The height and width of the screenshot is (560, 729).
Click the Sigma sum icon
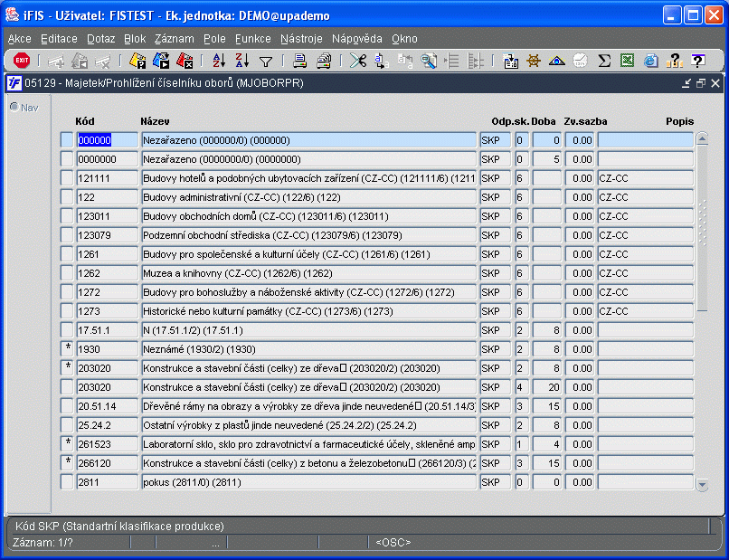(x=604, y=62)
